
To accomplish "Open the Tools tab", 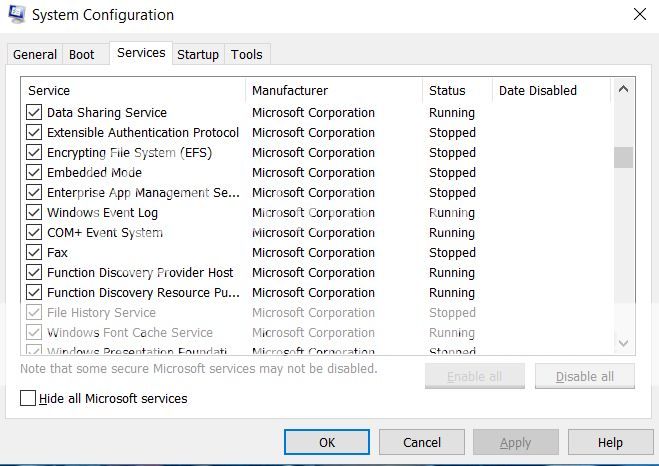I will [247, 55].
